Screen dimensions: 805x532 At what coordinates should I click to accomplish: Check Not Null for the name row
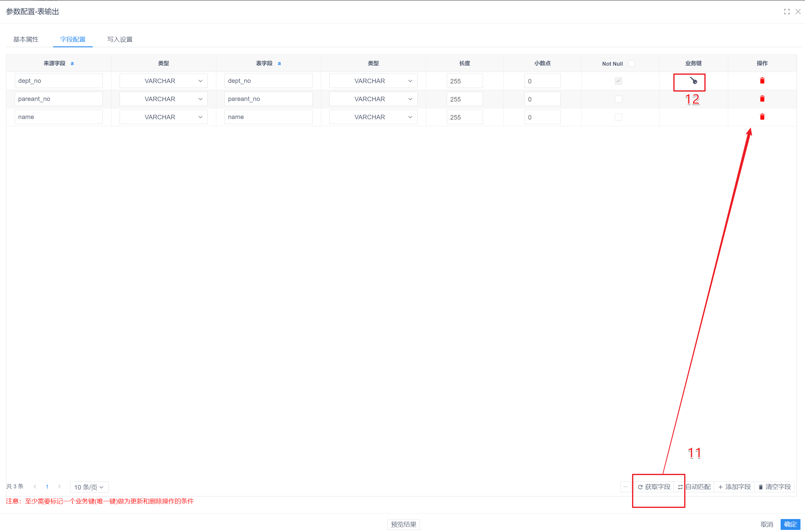click(618, 117)
